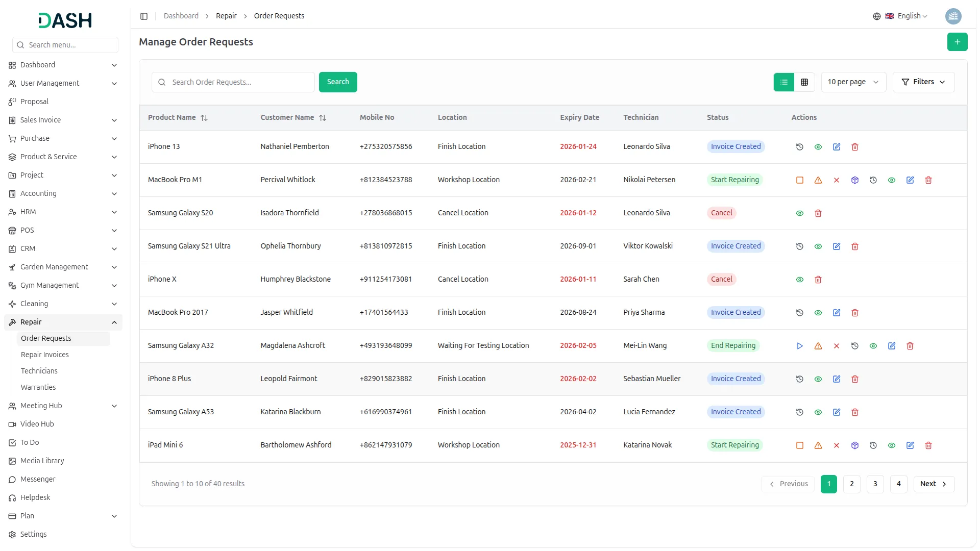Image resolution: width=980 pixels, height=551 pixels.
Task: Click the Invoice Created badge for iPhone 8 Plus
Action: tap(736, 379)
